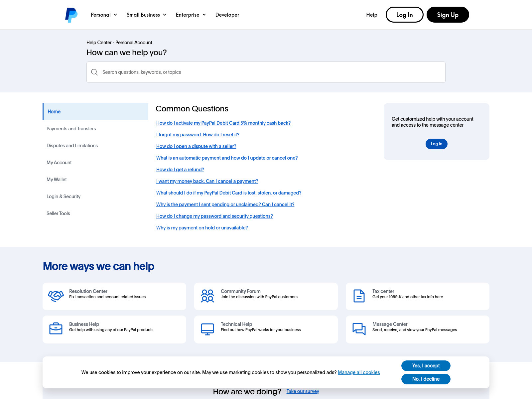Open 'How do I get a refund?' link

[x=180, y=170]
